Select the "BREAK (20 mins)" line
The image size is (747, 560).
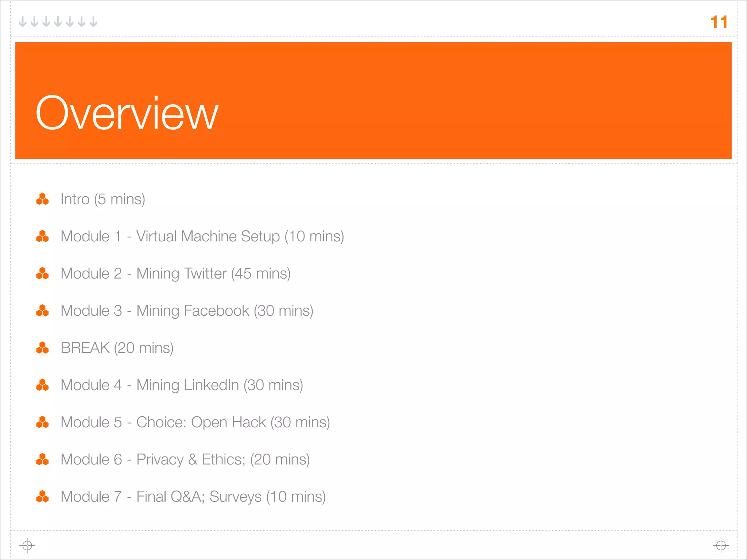coord(117,348)
